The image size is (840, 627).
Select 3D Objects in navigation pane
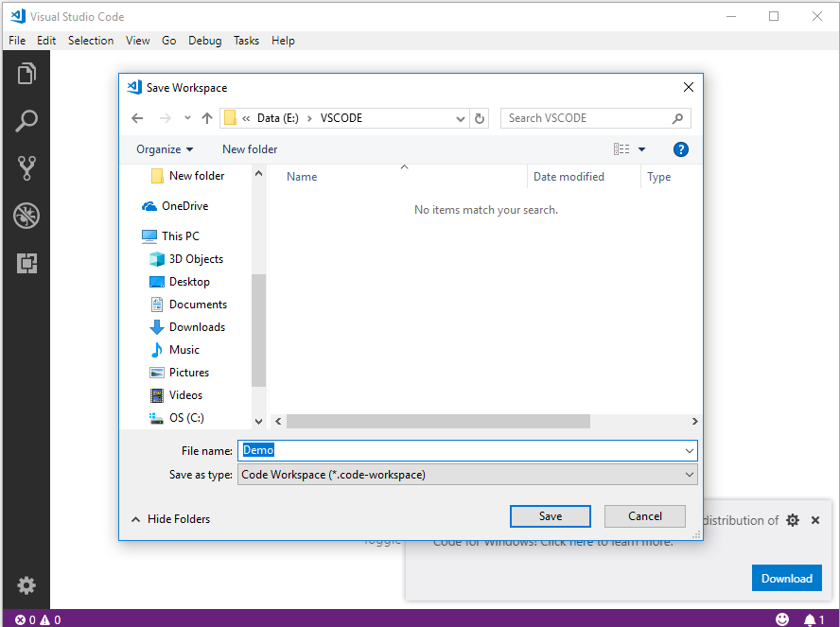point(186,259)
